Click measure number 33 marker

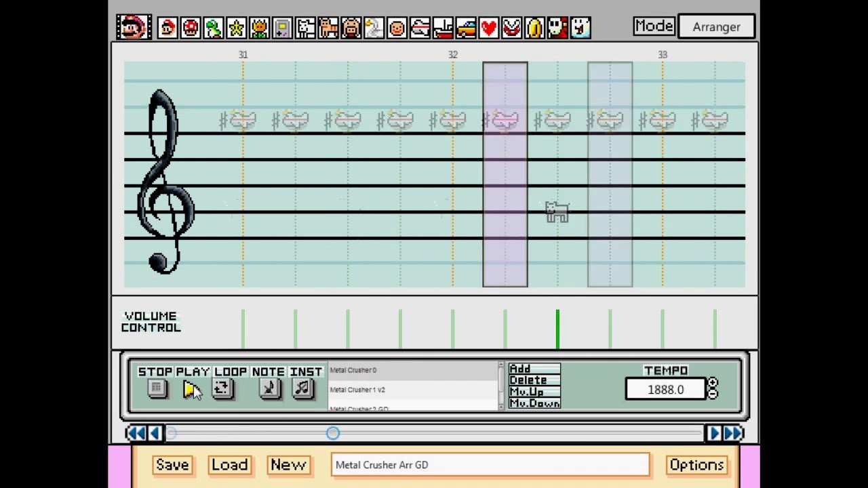[663, 55]
